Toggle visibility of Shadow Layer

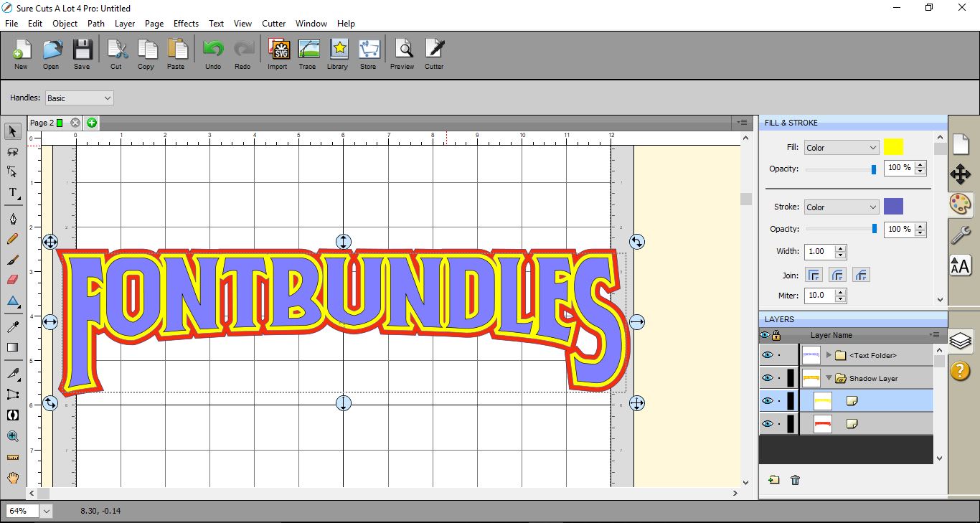coord(768,378)
